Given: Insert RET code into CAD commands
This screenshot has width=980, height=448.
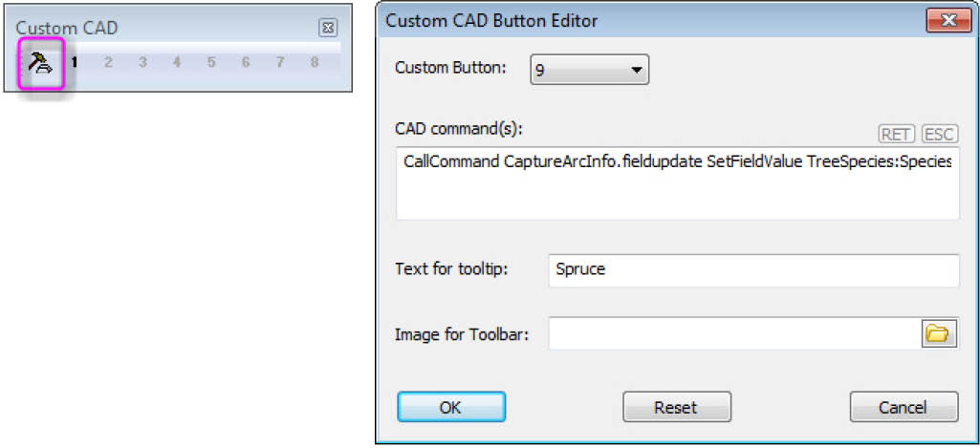Looking at the screenshot, I should click(x=896, y=135).
